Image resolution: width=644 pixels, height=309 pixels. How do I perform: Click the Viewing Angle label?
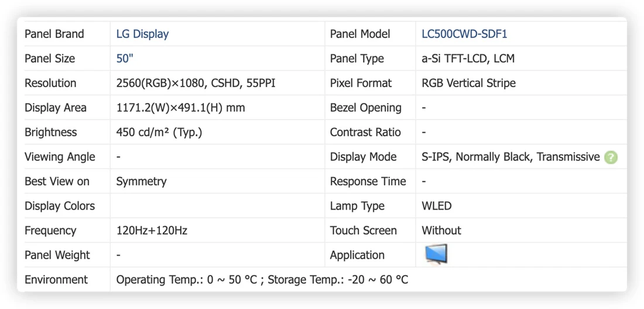[x=60, y=157]
